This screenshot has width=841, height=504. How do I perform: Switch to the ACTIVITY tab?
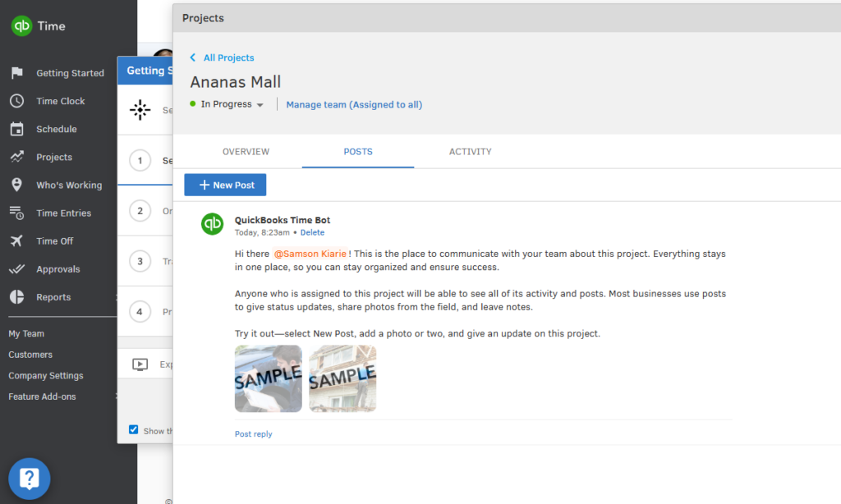[x=471, y=152]
